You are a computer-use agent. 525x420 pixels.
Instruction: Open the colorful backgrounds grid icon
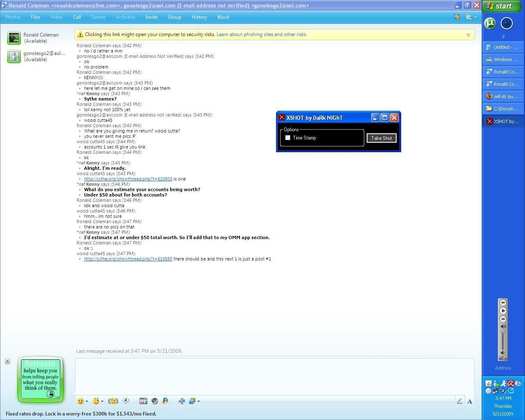pos(143,401)
